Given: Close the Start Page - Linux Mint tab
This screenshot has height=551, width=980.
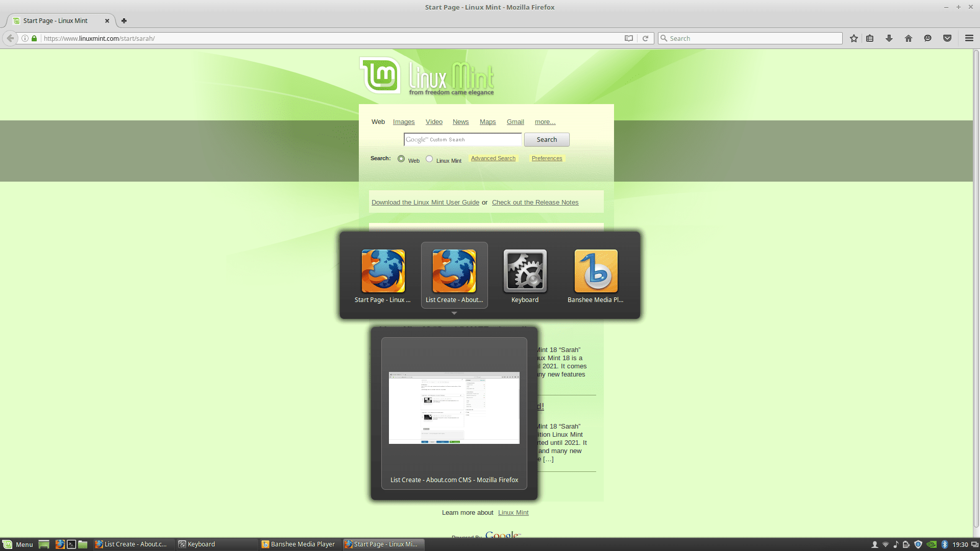Looking at the screenshot, I should (107, 21).
